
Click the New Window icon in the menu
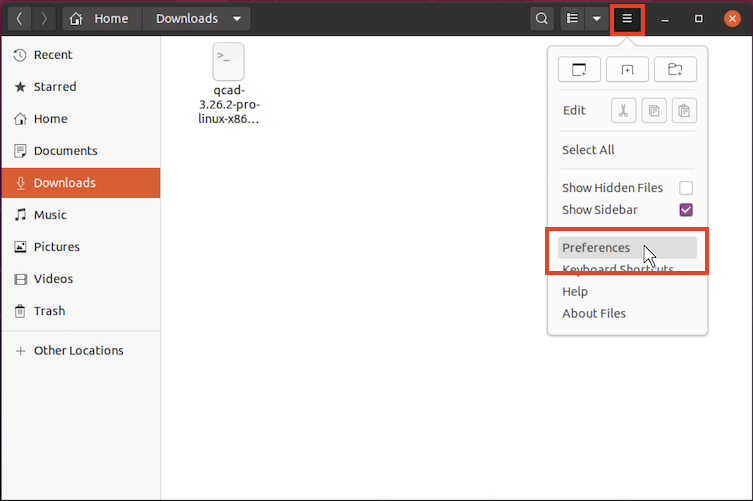(579, 69)
